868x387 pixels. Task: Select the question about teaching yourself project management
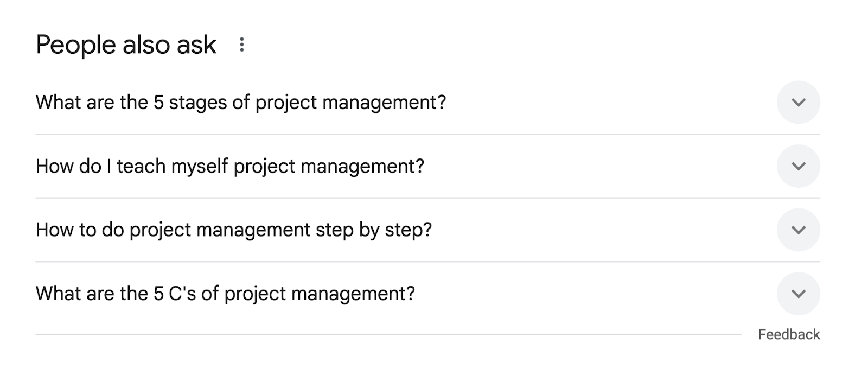pos(231,166)
